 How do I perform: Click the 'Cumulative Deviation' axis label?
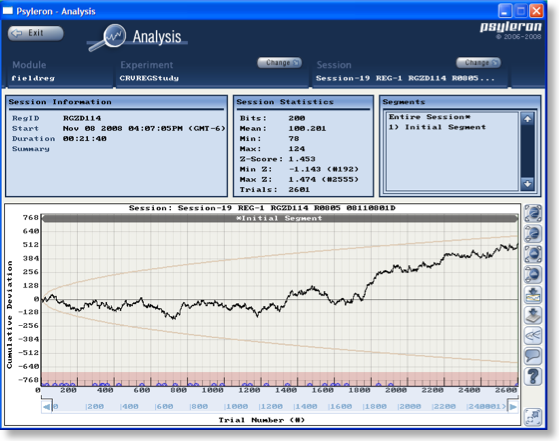tap(10, 314)
